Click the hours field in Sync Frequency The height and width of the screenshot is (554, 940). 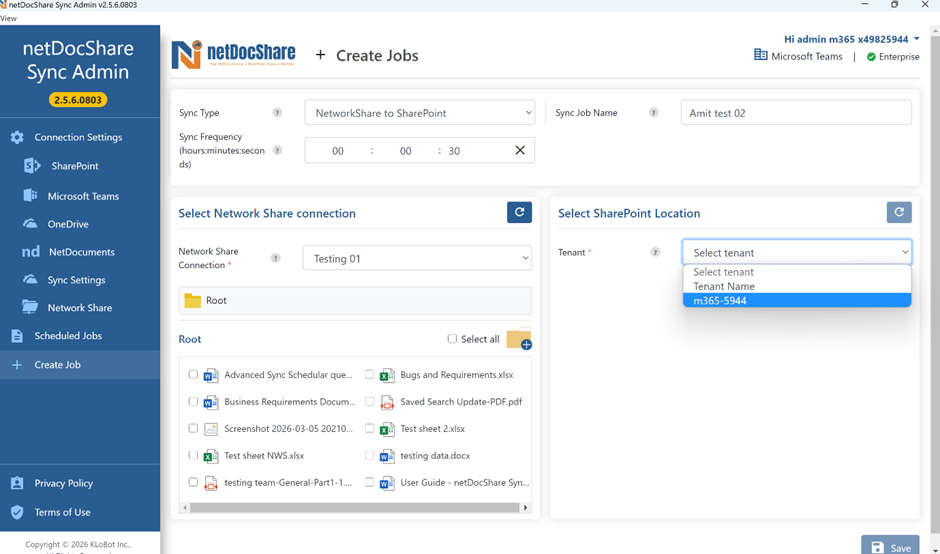(x=338, y=151)
